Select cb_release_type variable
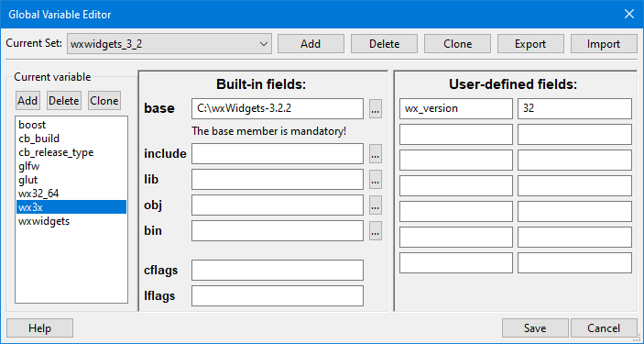 point(71,152)
